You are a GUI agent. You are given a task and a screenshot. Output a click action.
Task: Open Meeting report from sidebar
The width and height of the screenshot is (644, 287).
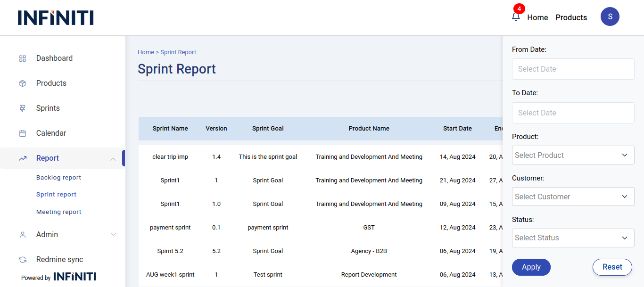[58, 212]
